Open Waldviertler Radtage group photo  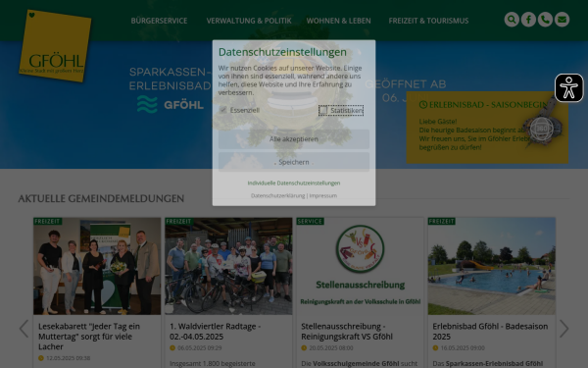tap(228, 266)
